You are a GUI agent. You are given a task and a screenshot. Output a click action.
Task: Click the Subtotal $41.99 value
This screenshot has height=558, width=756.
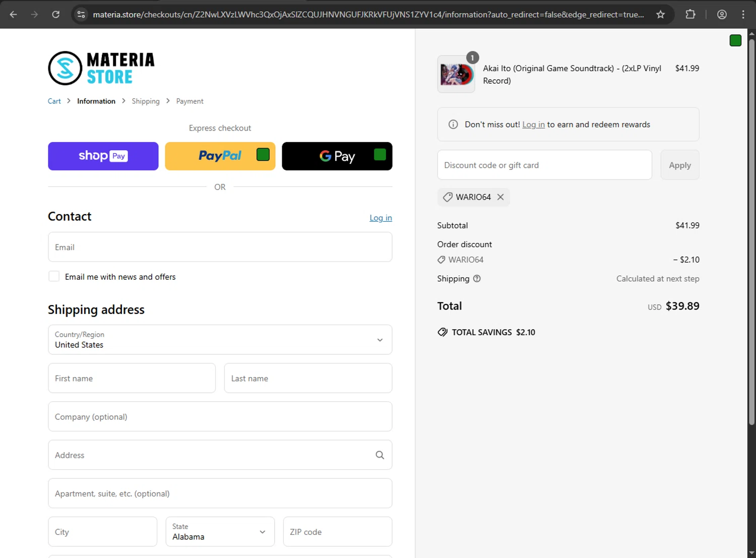coord(687,225)
